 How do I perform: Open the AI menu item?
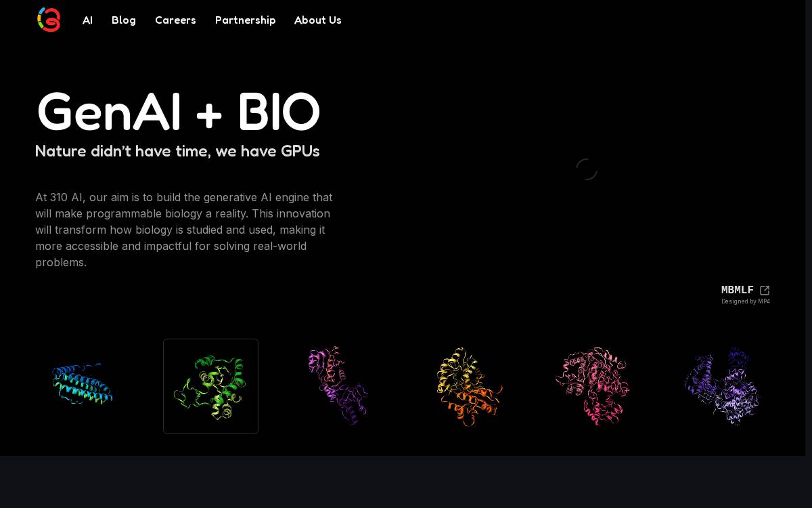[87, 20]
